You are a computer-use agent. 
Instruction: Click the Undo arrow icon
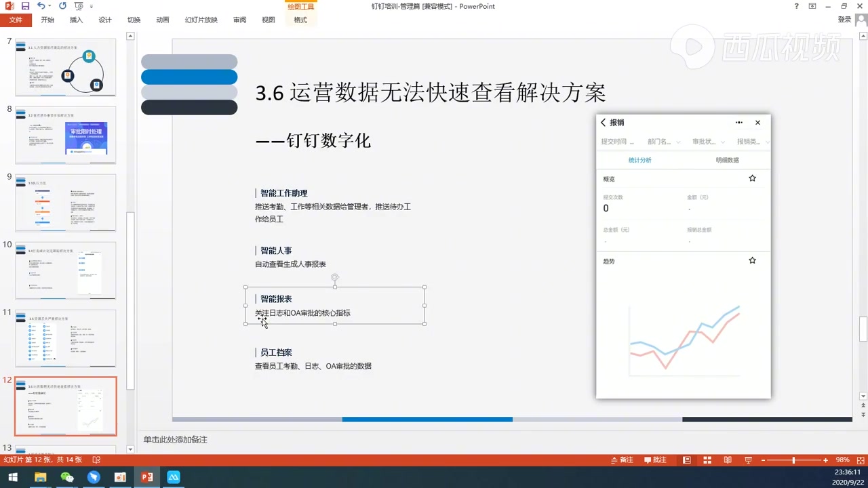click(40, 6)
